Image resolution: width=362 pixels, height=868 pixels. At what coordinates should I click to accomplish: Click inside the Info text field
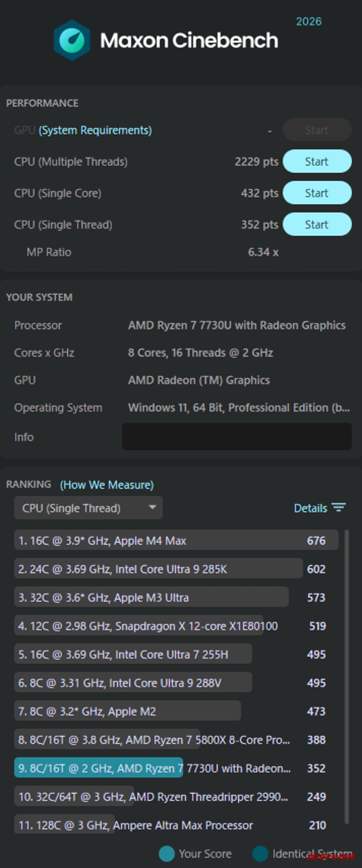pos(237,437)
